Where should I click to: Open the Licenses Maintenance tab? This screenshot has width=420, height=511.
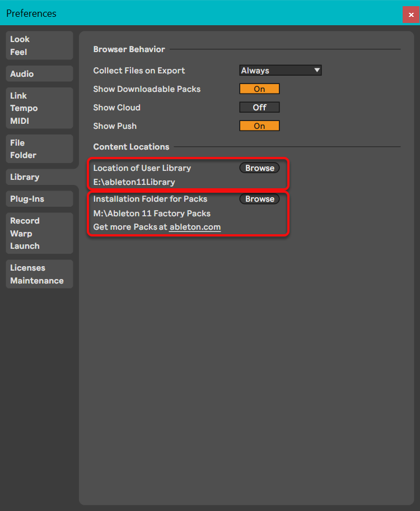(x=39, y=274)
